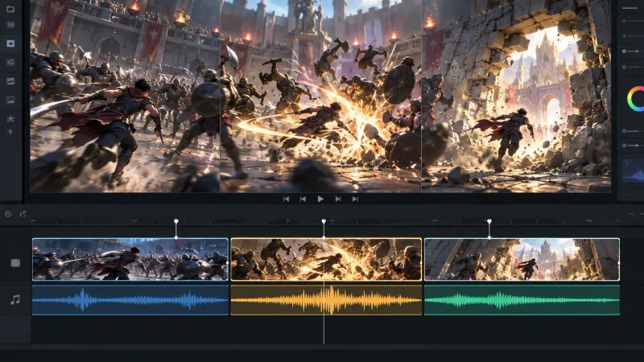Step forward one frame
The width and height of the screenshot is (644, 362).
(338, 199)
